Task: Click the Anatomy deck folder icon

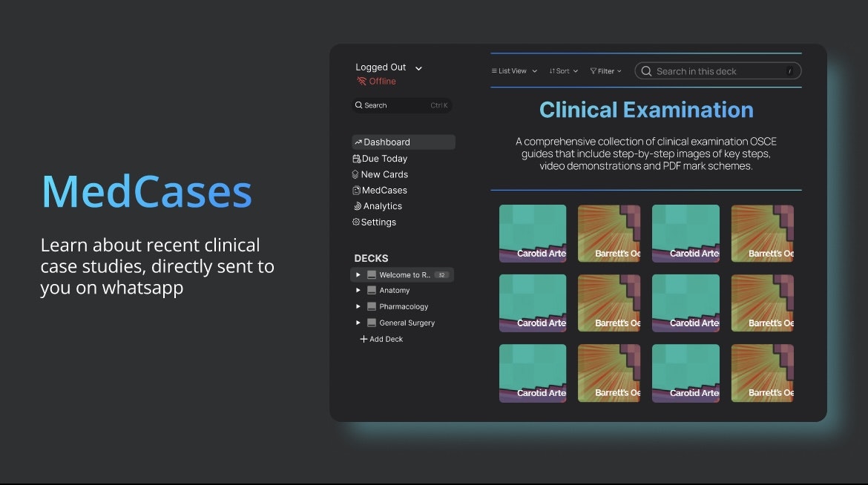Action: (372, 290)
